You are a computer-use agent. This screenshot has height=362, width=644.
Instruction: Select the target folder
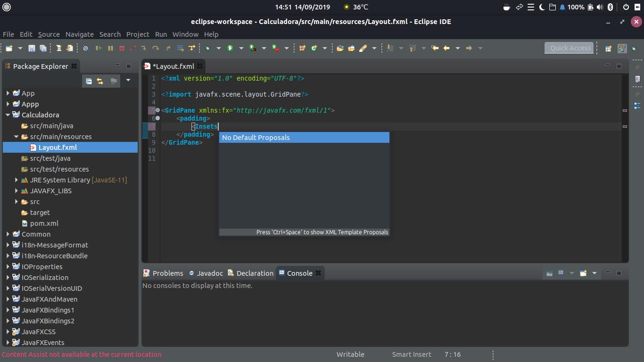(x=40, y=213)
